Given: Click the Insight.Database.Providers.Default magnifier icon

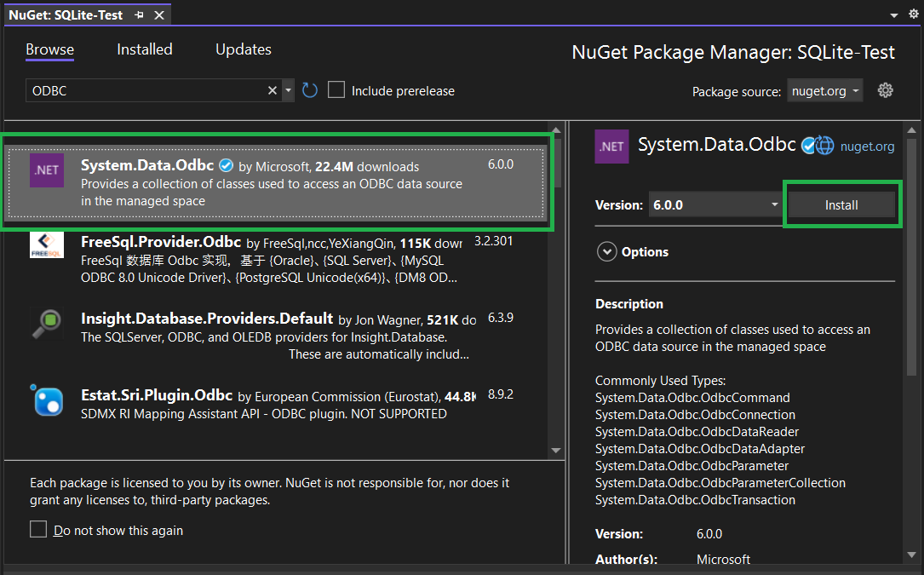Looking at the screenshot, I should tap(47, 323).
